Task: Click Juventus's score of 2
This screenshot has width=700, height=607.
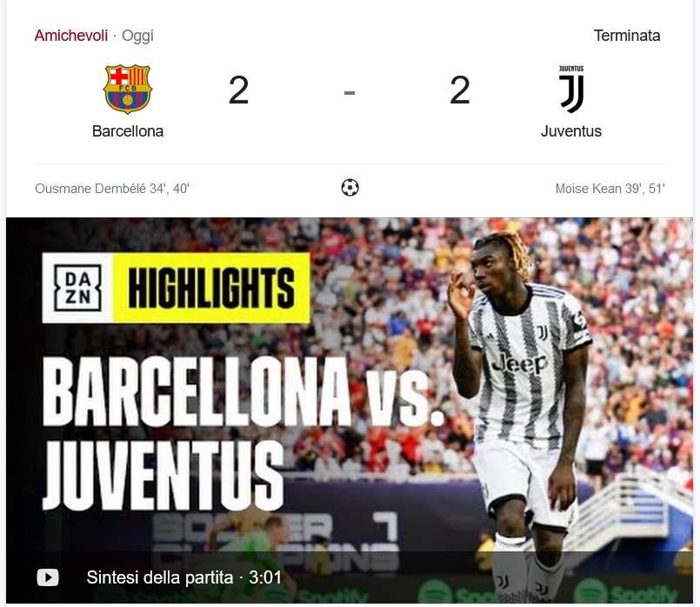Action: pos(460,90)
